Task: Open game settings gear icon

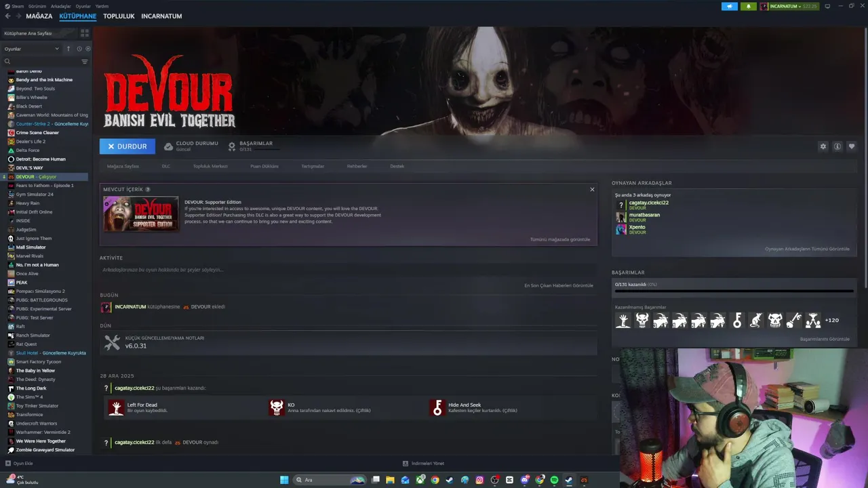Action: point(823,146)
